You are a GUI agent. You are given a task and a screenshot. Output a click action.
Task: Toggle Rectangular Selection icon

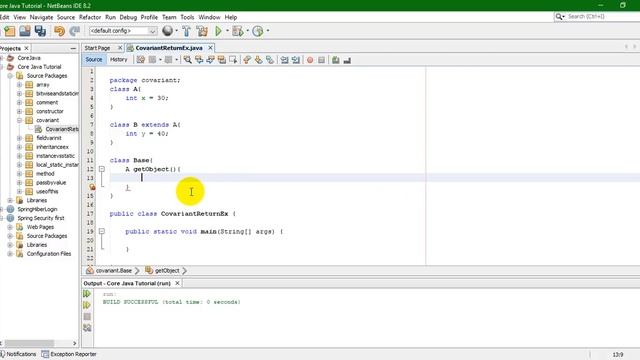[x=233, y=60]
